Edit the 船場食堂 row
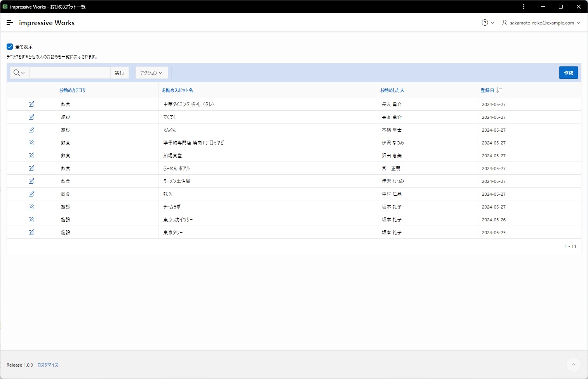This screenshot has height=379, width=588. [x=31, y=155]
